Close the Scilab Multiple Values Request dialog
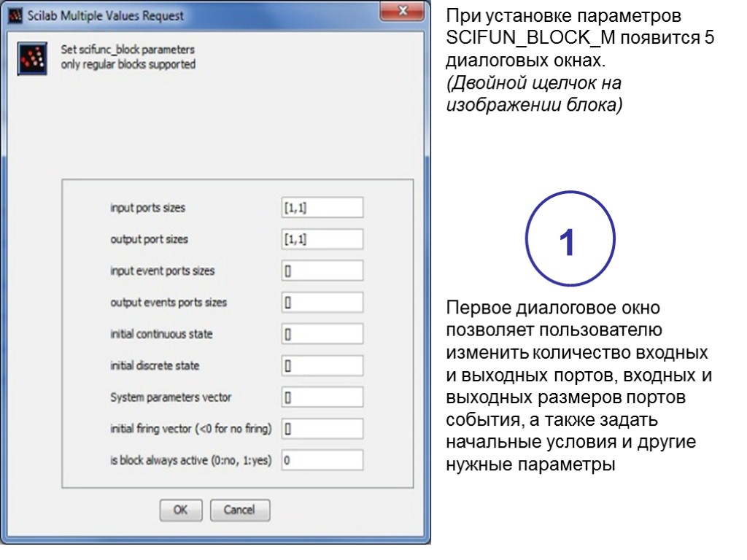The width and height of the screenshot is (747, 560). [402, 12]
